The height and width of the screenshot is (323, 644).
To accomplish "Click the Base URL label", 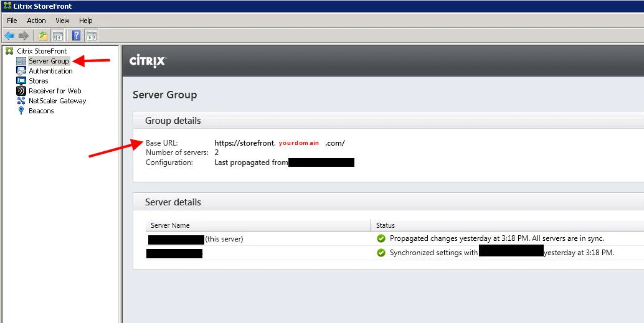I will 162,143.
